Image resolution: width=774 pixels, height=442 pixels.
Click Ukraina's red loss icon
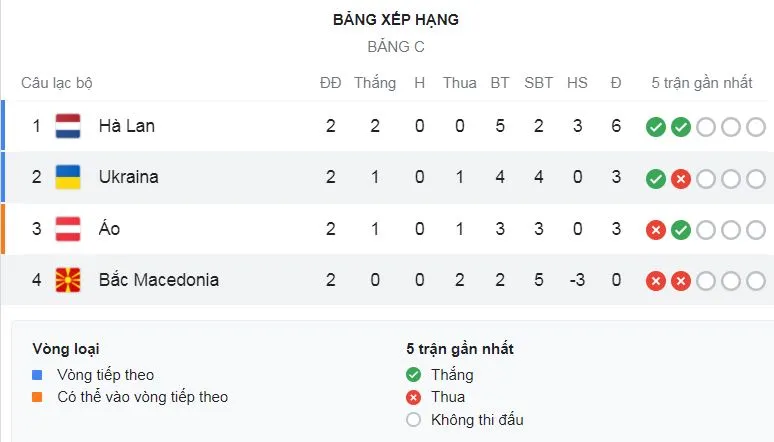681,178
